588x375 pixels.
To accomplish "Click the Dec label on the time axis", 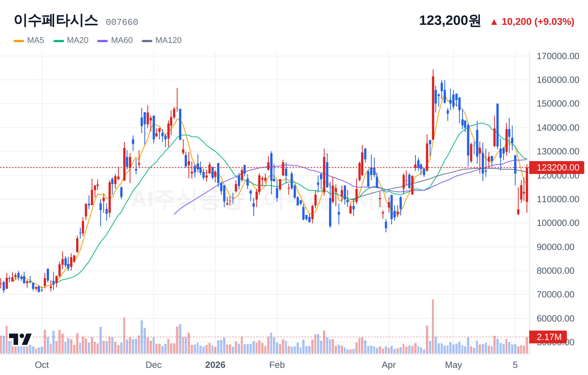I will tap(153, 365).
